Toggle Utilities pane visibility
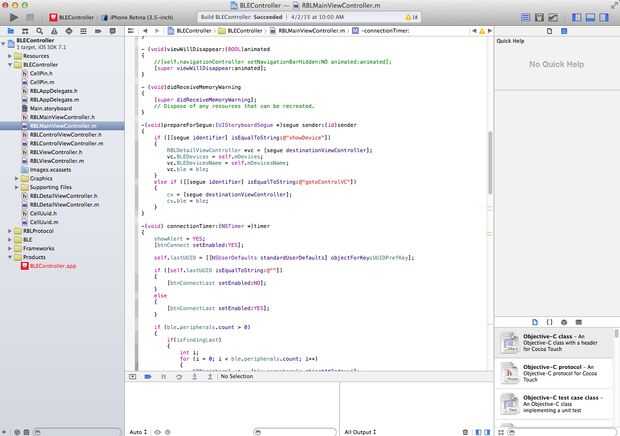 [604, 17]
